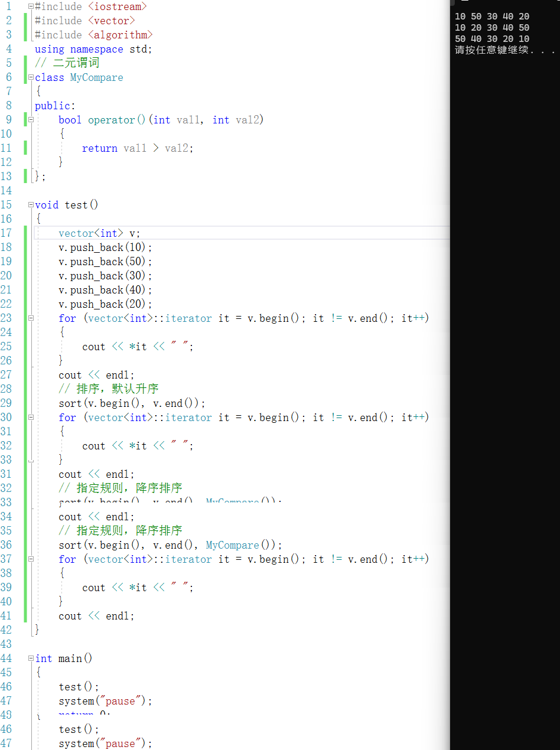Collapse the for loop at line 30
This screenshot has width=560, height=750.
point(31,418)
